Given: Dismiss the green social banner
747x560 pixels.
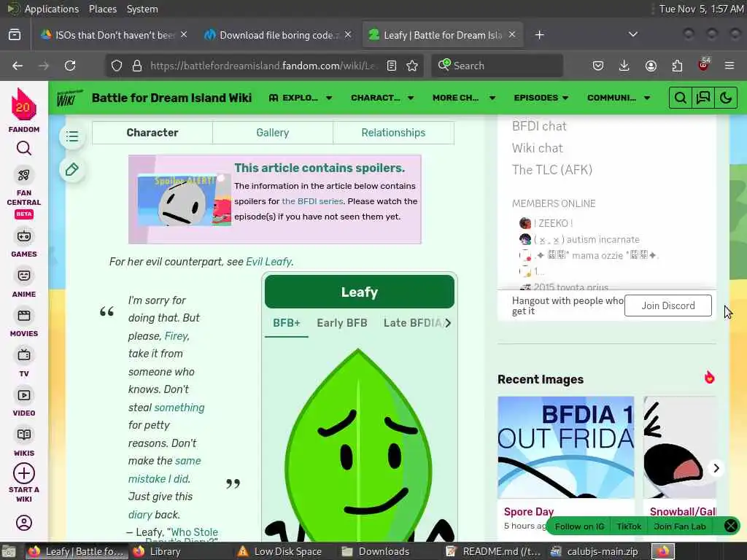Looking at the screenshot, I should [730, 526].
